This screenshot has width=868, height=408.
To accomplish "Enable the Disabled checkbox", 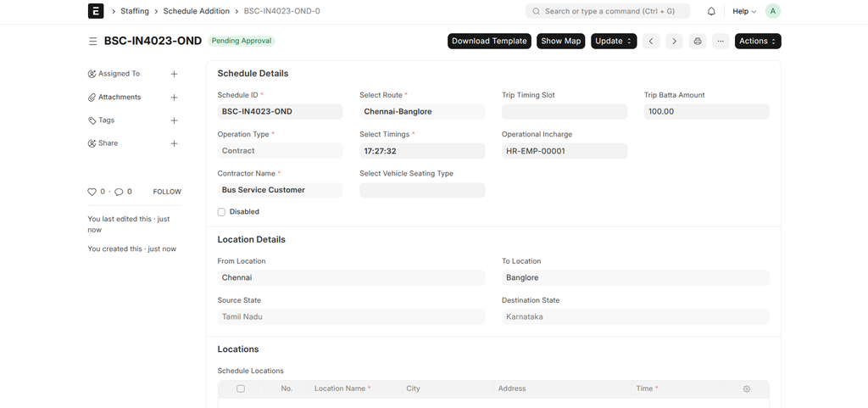I will (x=221, y=212).
